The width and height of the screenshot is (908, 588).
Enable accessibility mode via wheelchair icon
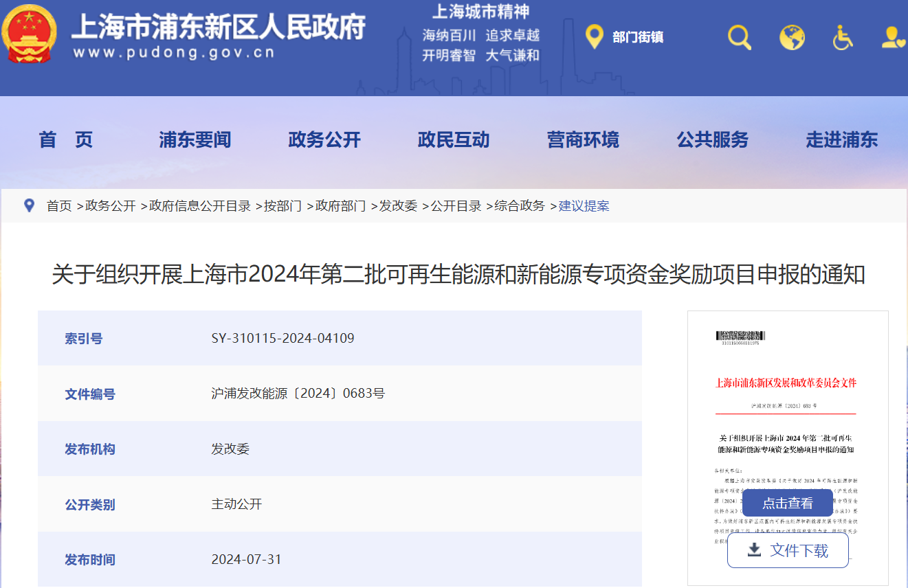(843, 38)
